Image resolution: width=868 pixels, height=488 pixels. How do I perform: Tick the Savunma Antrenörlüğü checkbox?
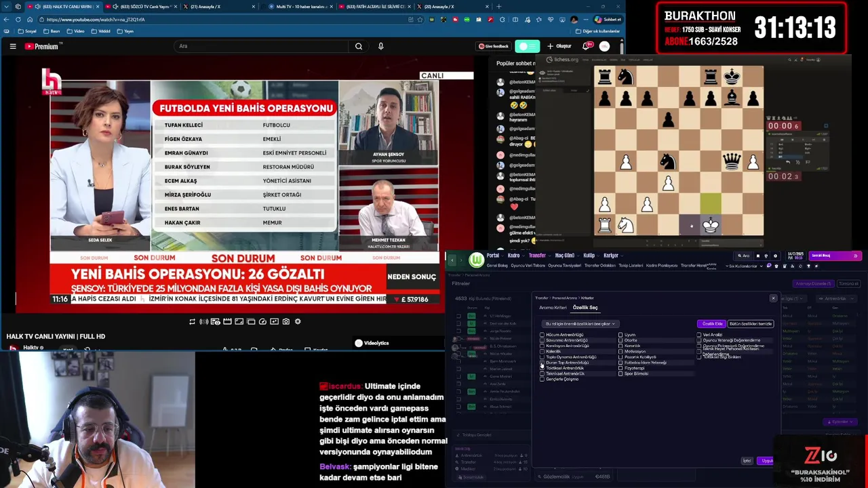[542, 340]
